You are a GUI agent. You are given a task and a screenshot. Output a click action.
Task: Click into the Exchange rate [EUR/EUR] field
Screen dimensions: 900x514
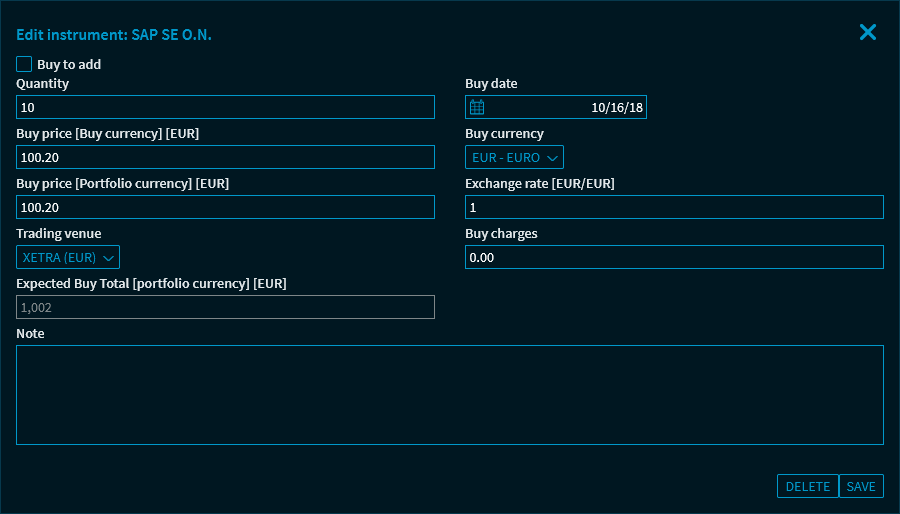[x=674, y=207]
